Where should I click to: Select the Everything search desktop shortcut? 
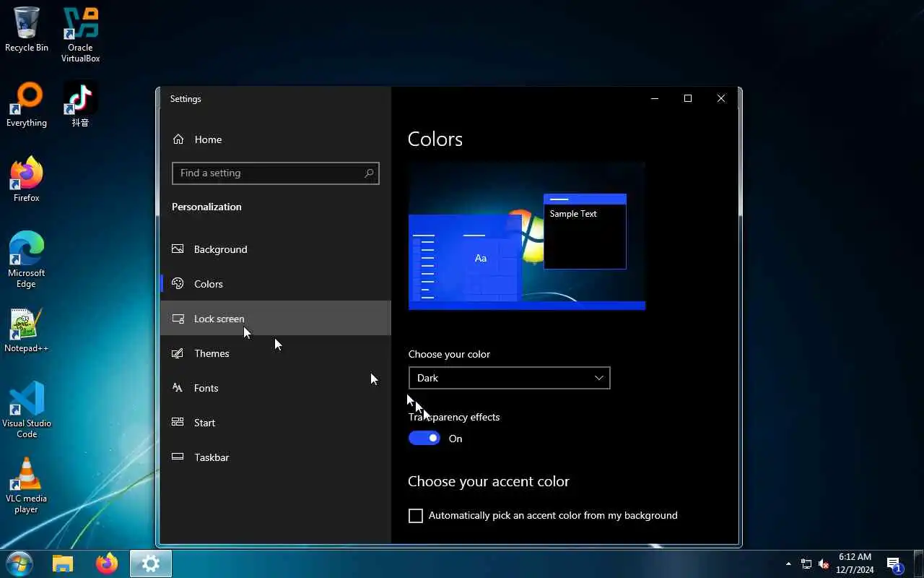click(x=27, y=105)
